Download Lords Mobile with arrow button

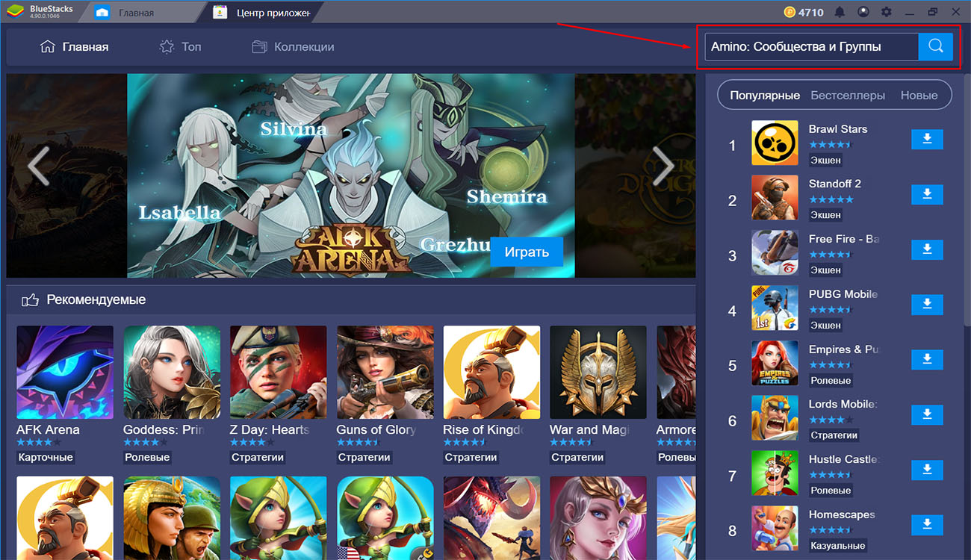(x=927, y=415)
